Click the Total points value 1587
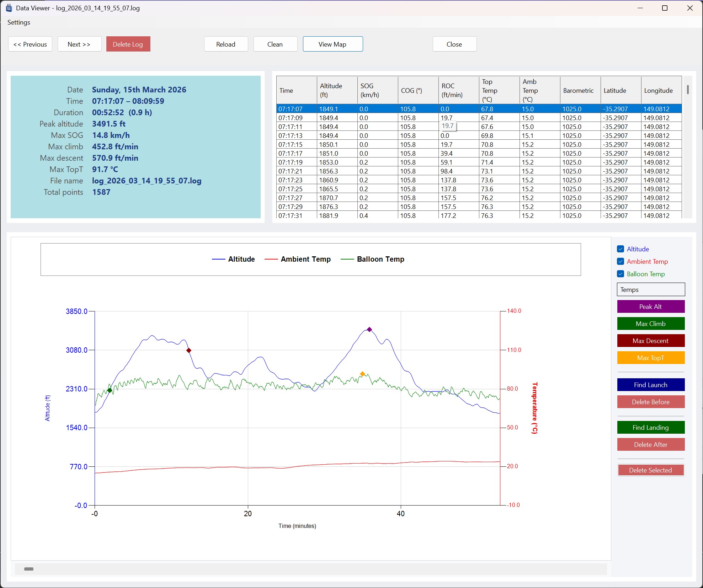 click(x=101, y=192)
